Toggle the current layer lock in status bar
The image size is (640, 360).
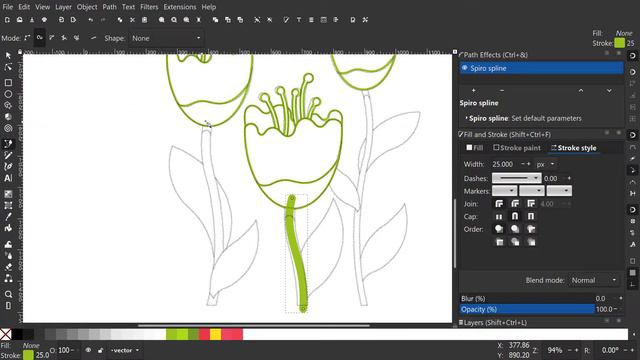pos(100,350)
